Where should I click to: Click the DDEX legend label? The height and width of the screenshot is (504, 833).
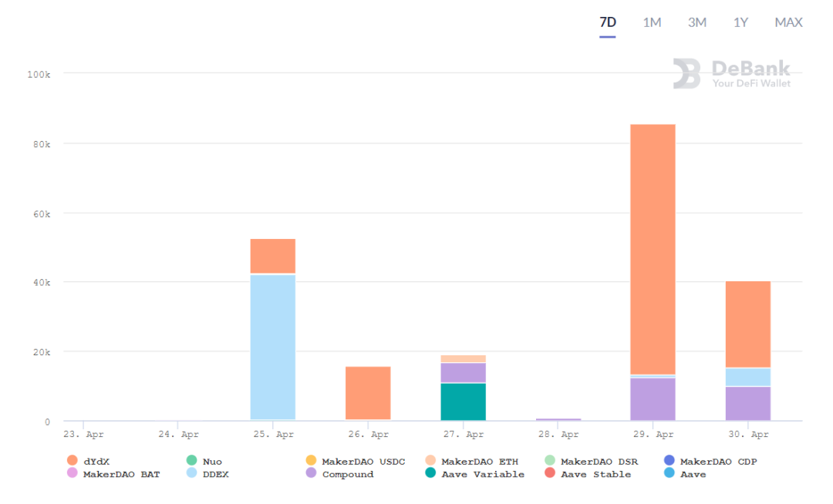(215, 474)
